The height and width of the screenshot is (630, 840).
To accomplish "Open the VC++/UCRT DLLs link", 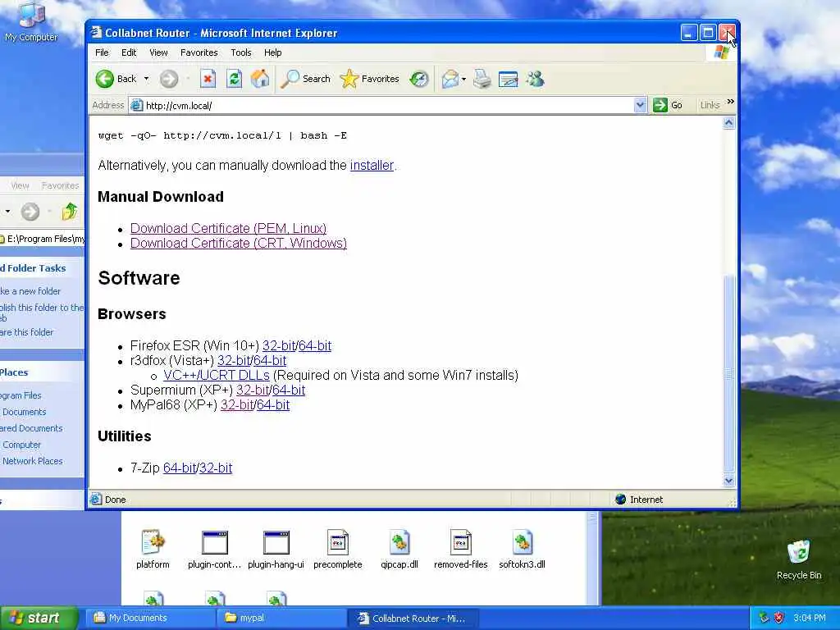I will tap(217, 376).
